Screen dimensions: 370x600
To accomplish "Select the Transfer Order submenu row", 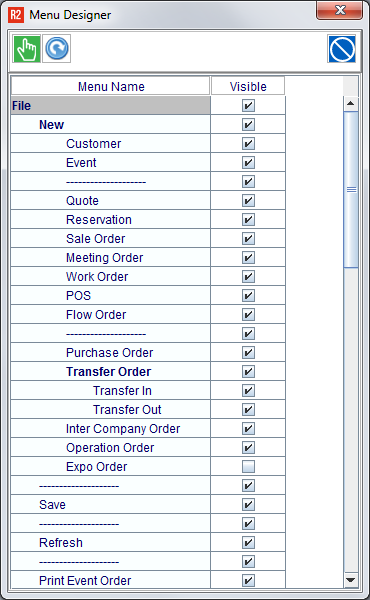I will pyautogui.click(x=111, y=372).
